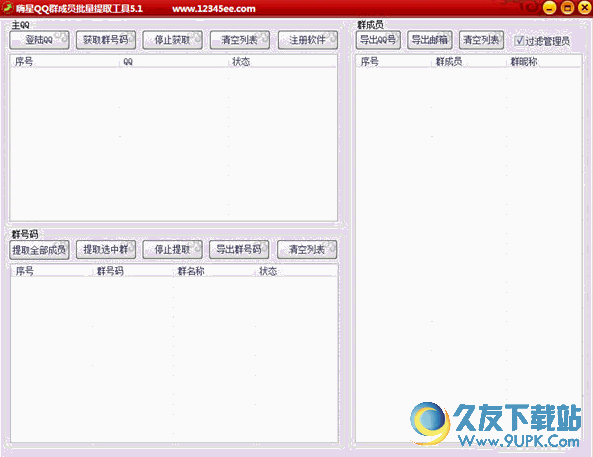Export emails with 导出邮箱 button
Image resolution: width=593 pixels, height=457 pixels.
[430, 40]
